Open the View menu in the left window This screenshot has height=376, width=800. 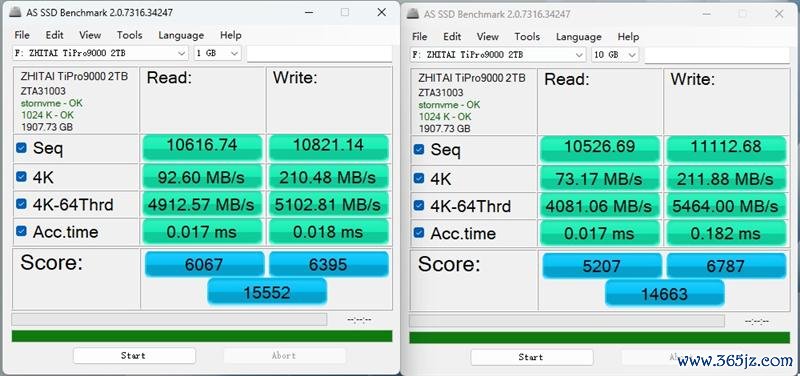pos(90,35)
